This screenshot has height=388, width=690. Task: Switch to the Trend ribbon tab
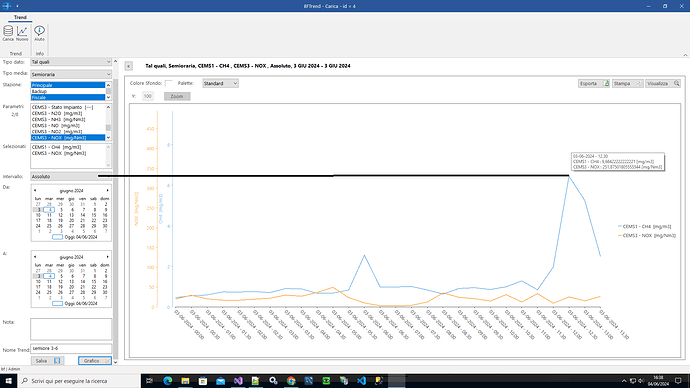point(20,17)
